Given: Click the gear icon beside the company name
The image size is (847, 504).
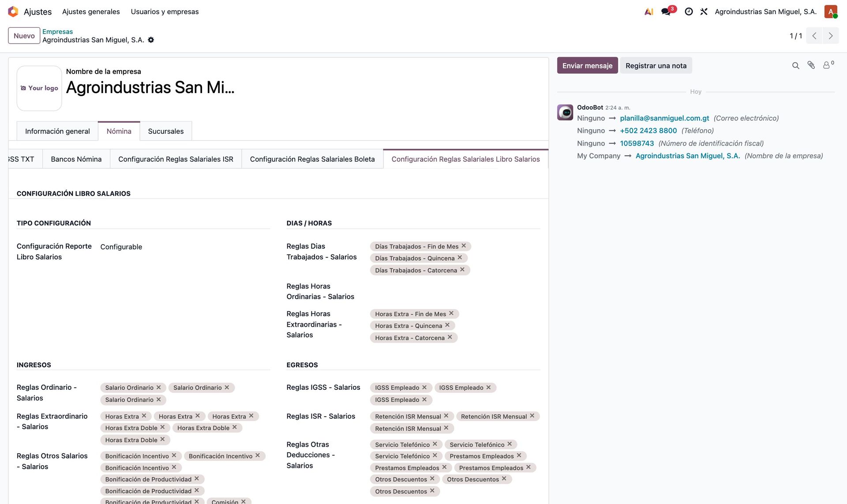Looking at the screenshot, I should [x=151, y=40].
